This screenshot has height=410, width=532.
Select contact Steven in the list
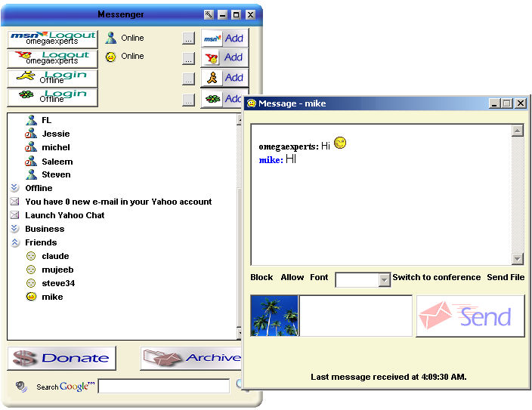pos(56,174)
